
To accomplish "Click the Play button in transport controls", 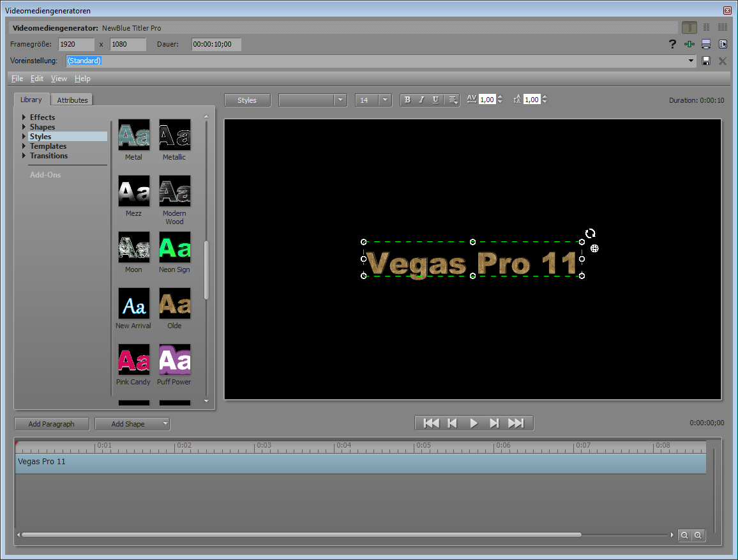I will (474, 423).
